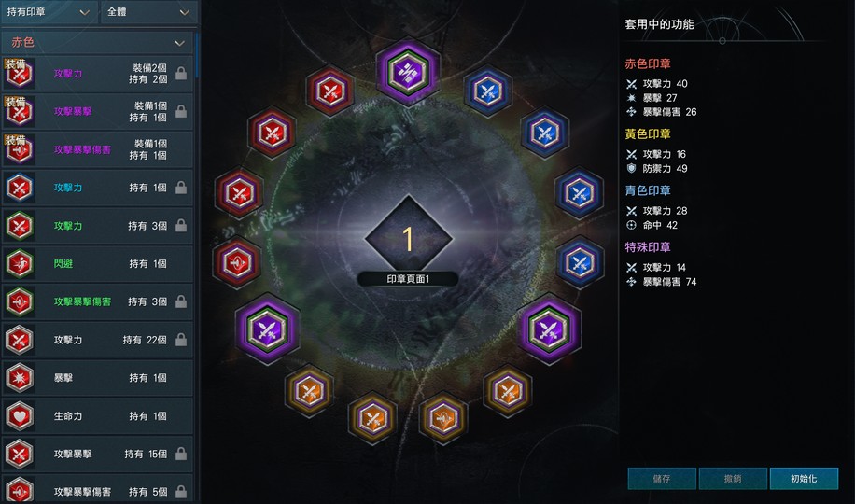The width and height of the screenshot is (855, 504).
Task: Click the 儲存 save button
Action: tap(662, 479)
